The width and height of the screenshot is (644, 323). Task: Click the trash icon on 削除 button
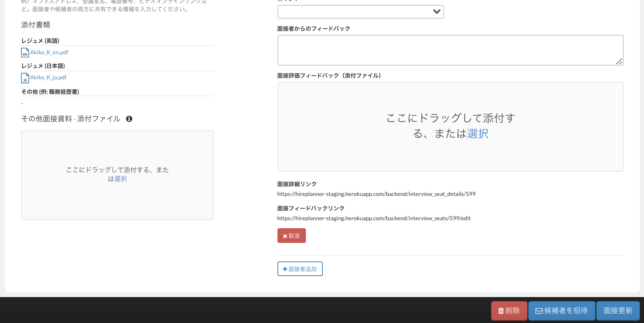pyautogui.click(x=501, y=311)
